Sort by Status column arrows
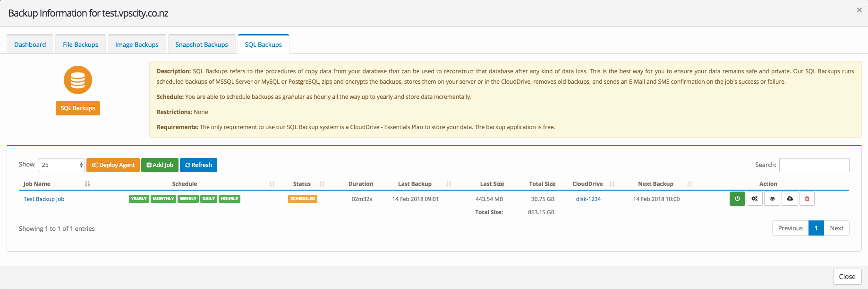The image size is (868, 289). [x=322, y=184]
